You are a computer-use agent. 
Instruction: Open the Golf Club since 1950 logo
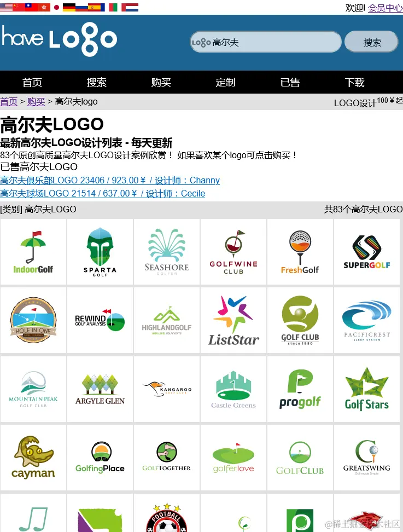(x=300, y=320)
